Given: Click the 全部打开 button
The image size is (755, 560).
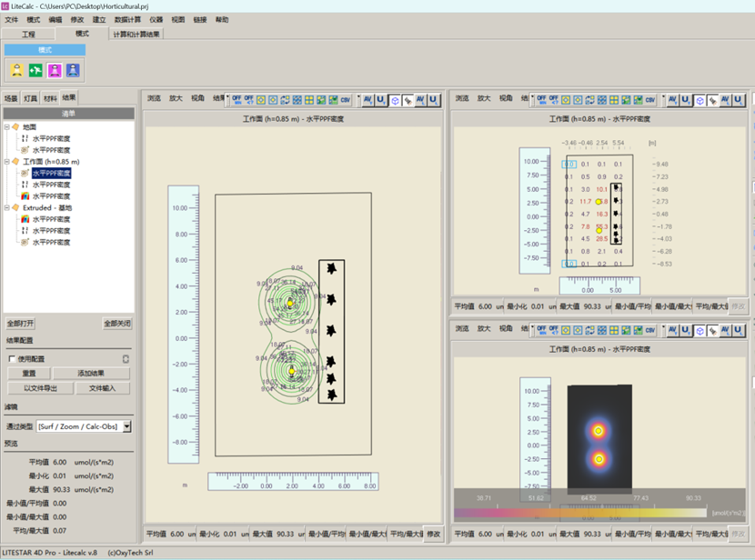Looking at the screenshot, I should tap(21, 324).
